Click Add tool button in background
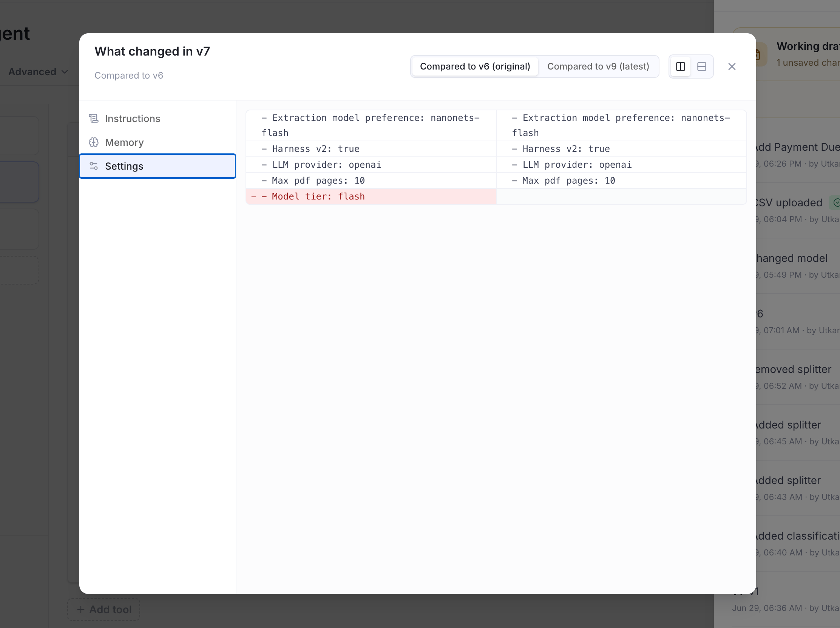 pyautogui.click(x=103, y=609)
